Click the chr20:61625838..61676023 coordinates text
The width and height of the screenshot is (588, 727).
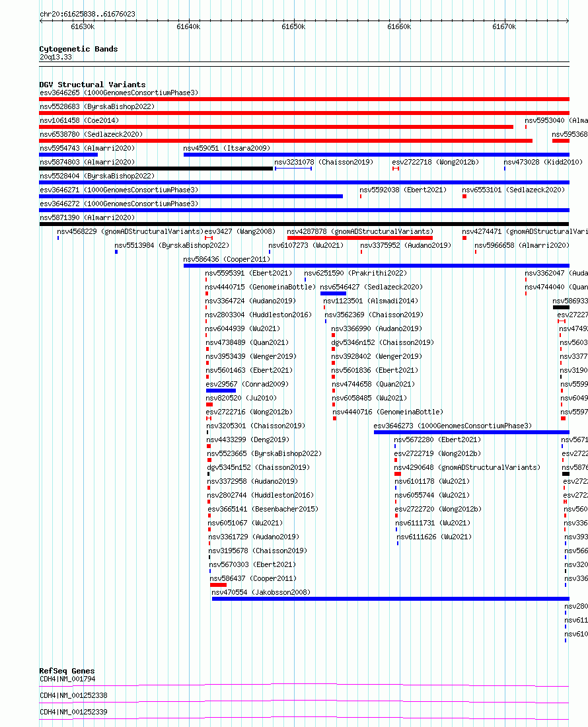coord(88,15)
